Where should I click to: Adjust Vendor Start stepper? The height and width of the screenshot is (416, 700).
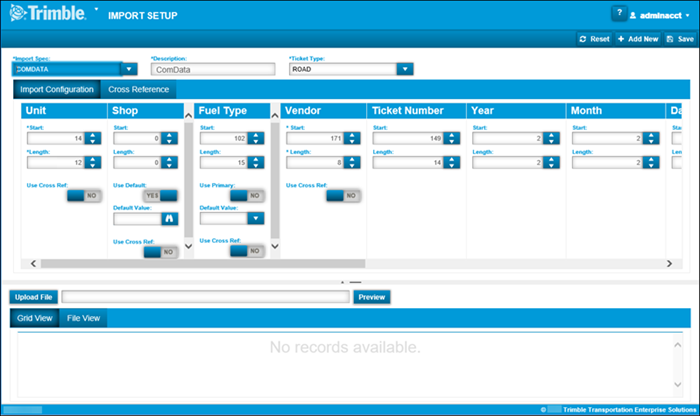352,138
